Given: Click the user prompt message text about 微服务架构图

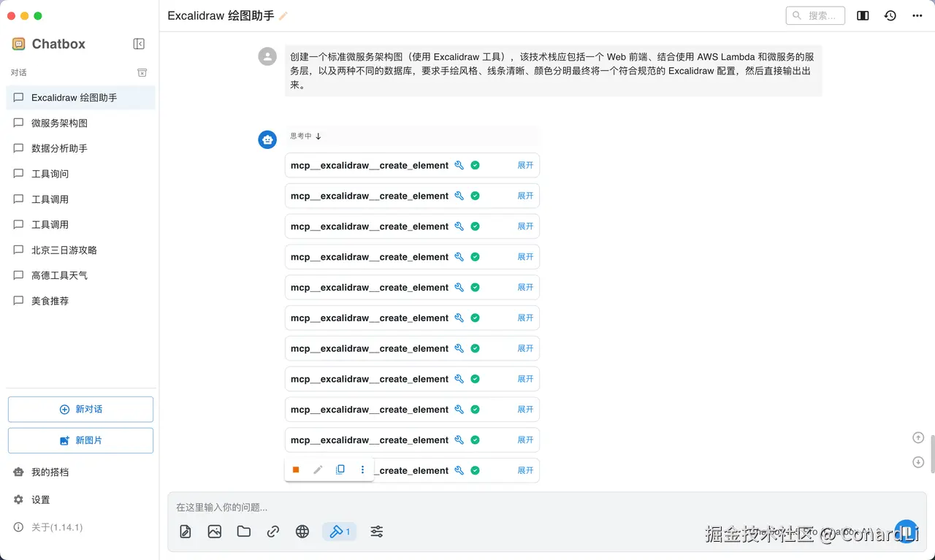Looking at the screenshot, I should point(552,71).
